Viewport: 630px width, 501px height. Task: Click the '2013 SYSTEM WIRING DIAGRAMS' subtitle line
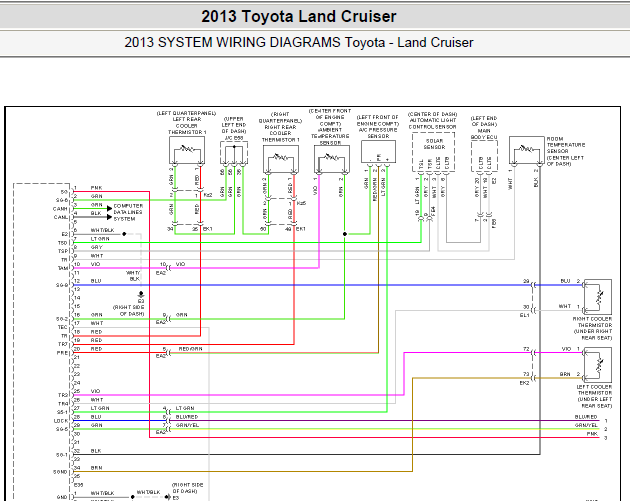(x=299, y=42)
